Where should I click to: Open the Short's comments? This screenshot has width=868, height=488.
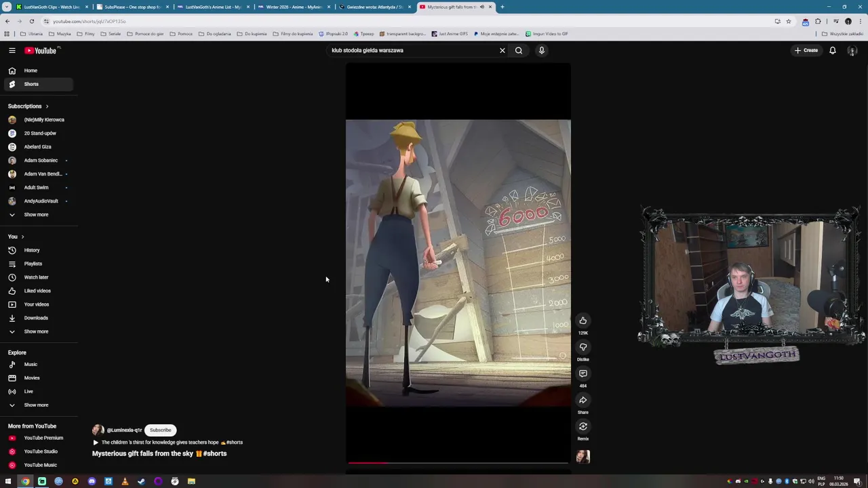(x=583, y=373)
